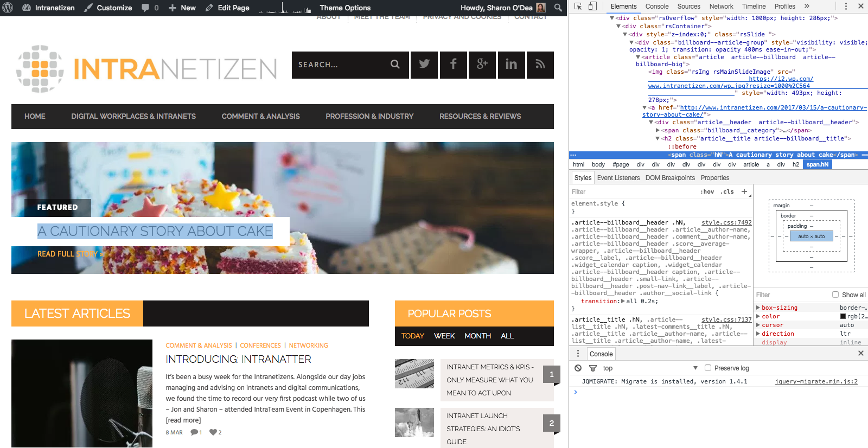Toggle the :hov element state button
The height and width of the screenshot is (448, 868).
click(707, 191)
